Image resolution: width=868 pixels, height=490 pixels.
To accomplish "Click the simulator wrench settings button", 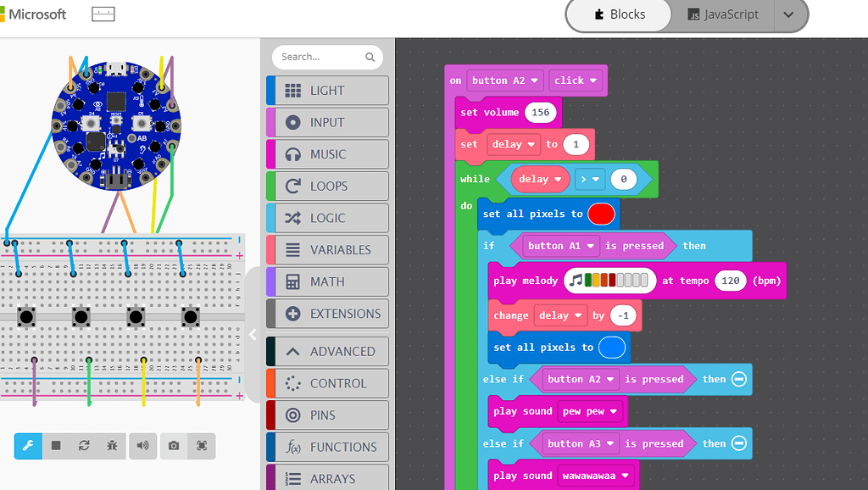I will click(28, 446).
